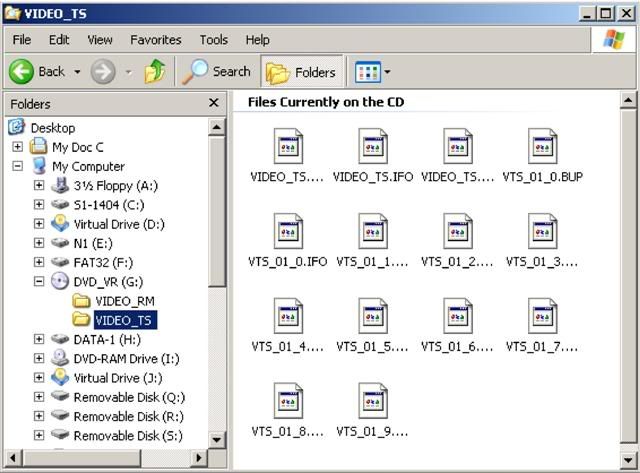640x473 pixels.
Task: Expand the My Doc C node
Action: [18, 147]
